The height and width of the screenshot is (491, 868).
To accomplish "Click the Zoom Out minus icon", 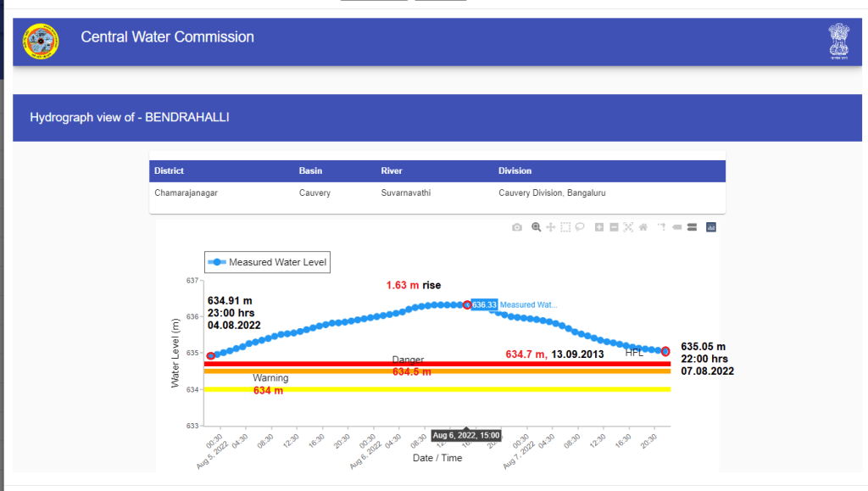I will click(x=614, y=227).
